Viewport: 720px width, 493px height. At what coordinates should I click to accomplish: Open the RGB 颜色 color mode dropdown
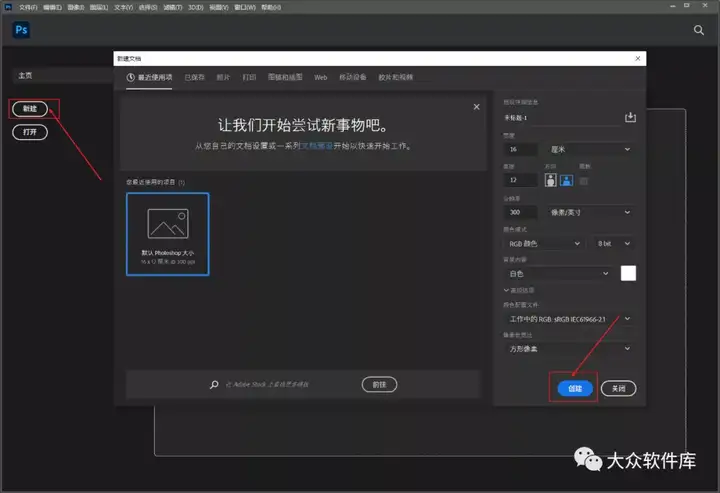[544, 243]
